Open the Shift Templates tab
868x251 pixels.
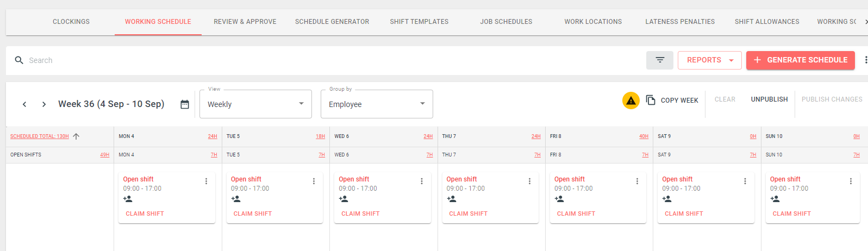pyautogui.click(x=419, y=22)
